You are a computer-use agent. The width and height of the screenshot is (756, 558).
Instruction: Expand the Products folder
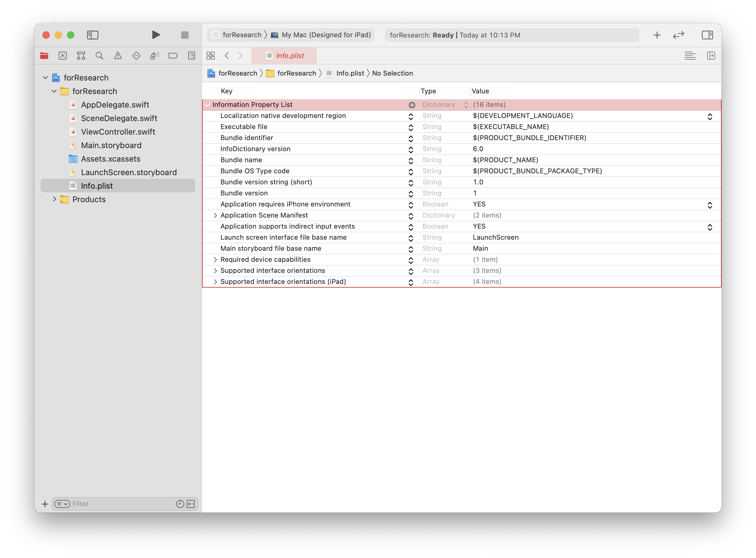tap(54, 199)
